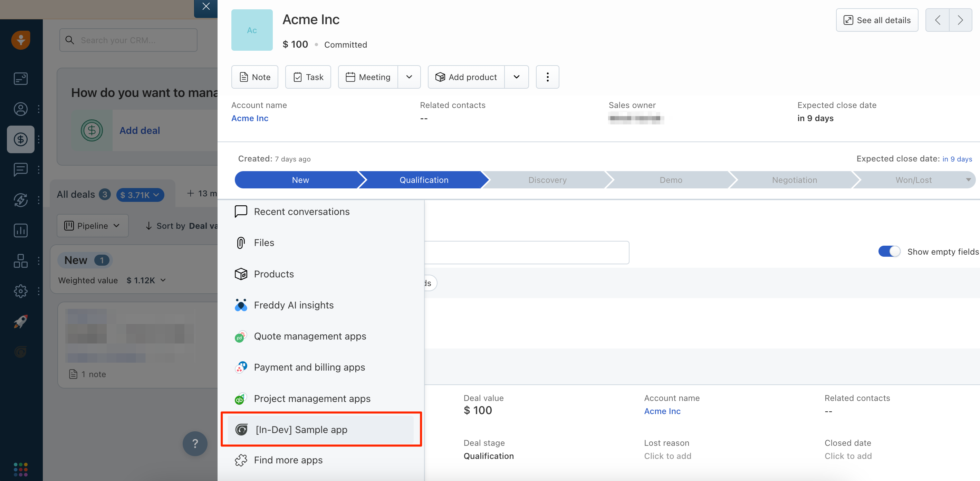
Task: Click the rocket icon in sidebar
Action: (20, 322)
